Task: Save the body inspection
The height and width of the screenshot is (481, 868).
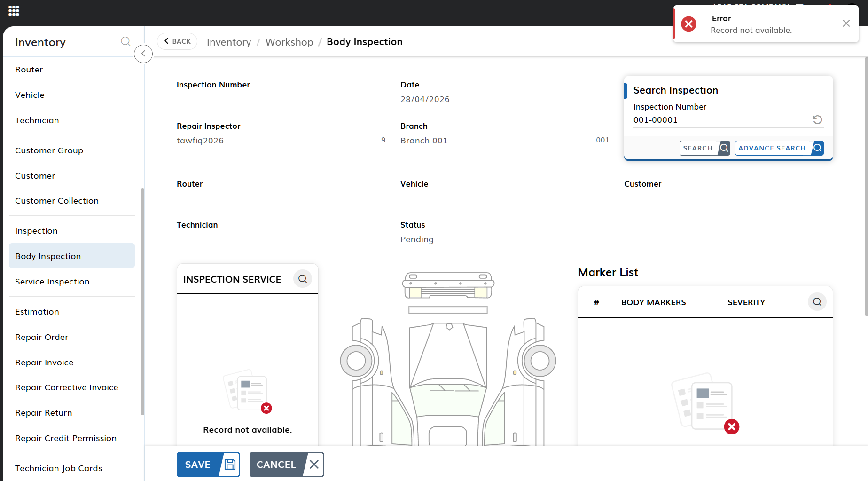Action: coord(208,465)
